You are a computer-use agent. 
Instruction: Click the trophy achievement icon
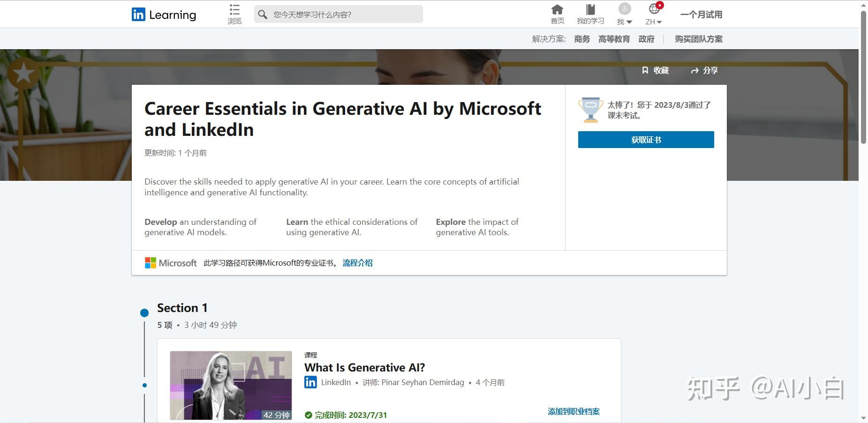590,109
